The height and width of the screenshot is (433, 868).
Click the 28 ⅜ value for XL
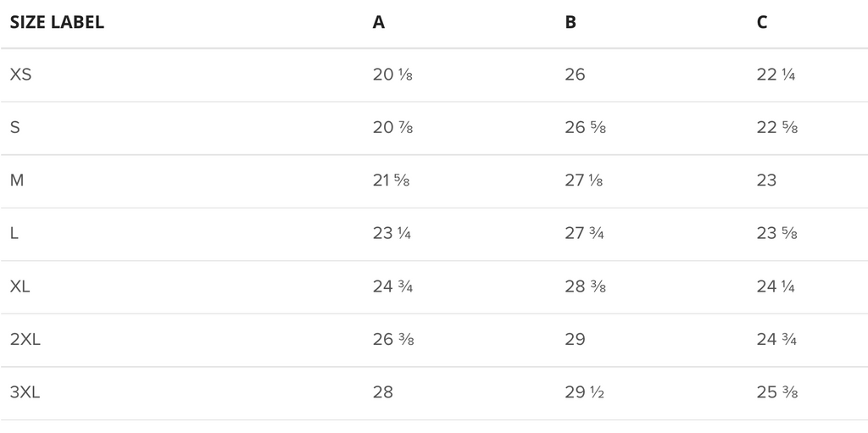(x=585, y=286)
